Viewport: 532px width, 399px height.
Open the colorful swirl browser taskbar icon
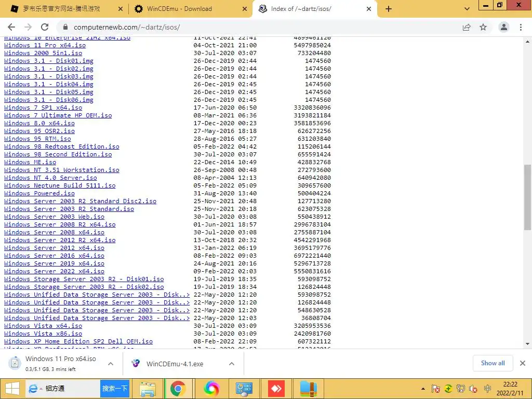point(211,389)
